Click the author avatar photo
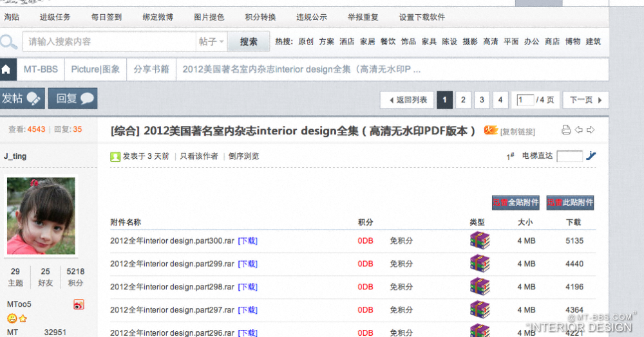Image resolution: width=644 pixels, height=337 pixels. tap(41, 215)
